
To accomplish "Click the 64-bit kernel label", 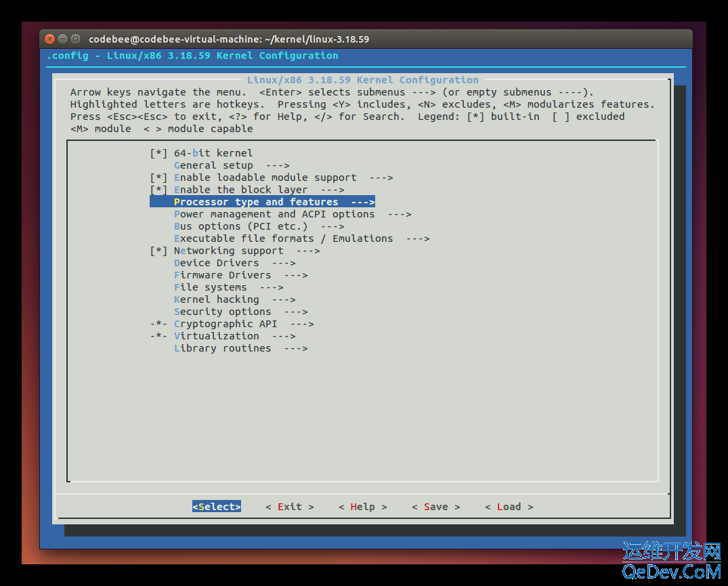I will point(213,153).
